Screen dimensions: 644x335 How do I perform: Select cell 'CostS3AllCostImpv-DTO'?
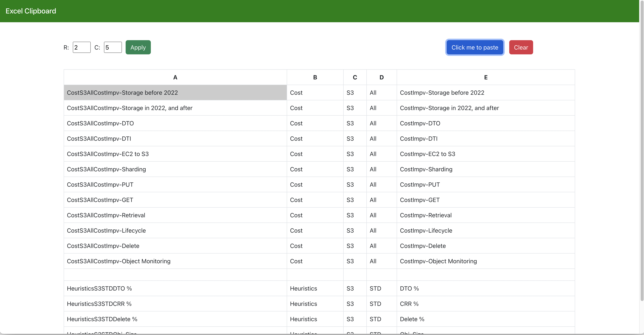[175, 123]
